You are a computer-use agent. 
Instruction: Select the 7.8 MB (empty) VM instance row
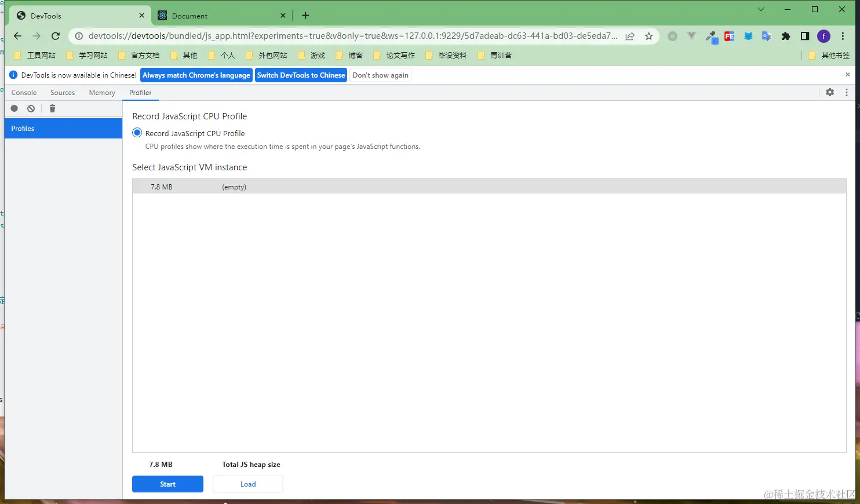[x=489, y=187]
